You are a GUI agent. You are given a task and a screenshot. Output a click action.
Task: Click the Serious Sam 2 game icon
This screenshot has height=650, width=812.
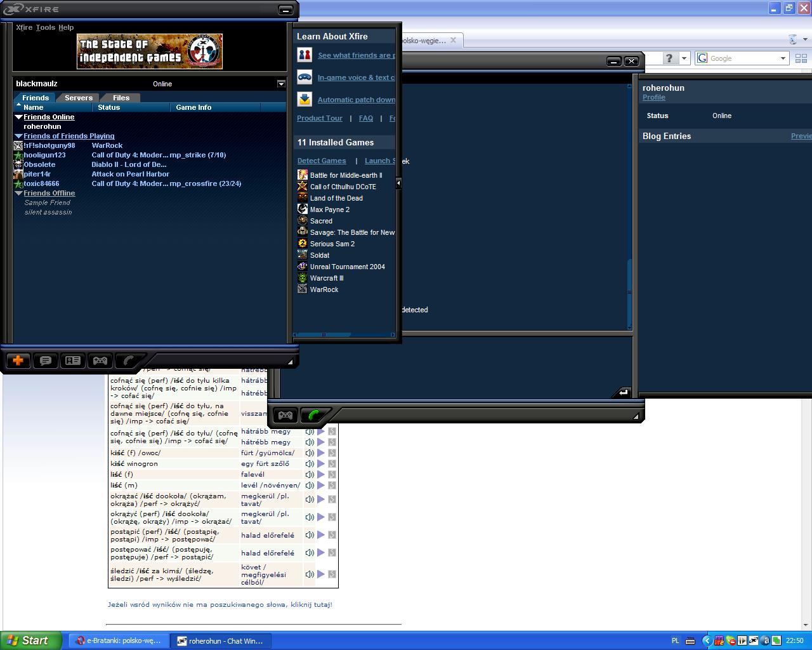(x=303, y=244)
